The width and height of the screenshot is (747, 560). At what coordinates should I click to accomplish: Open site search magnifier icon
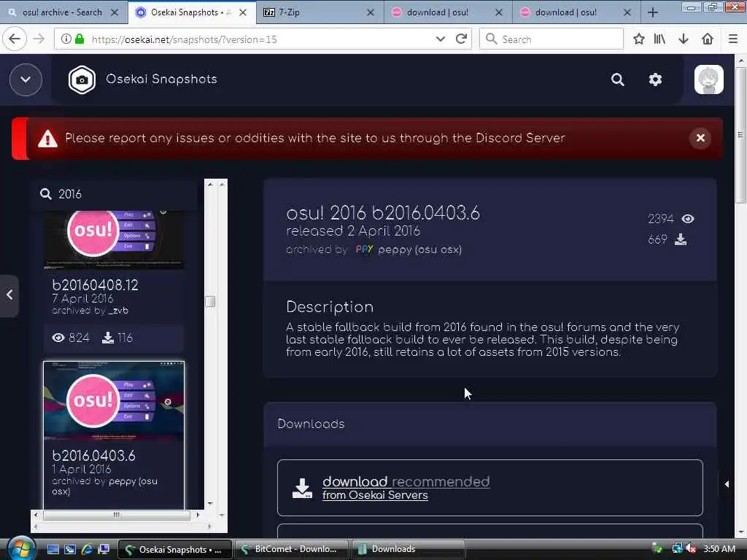(617, 79)
